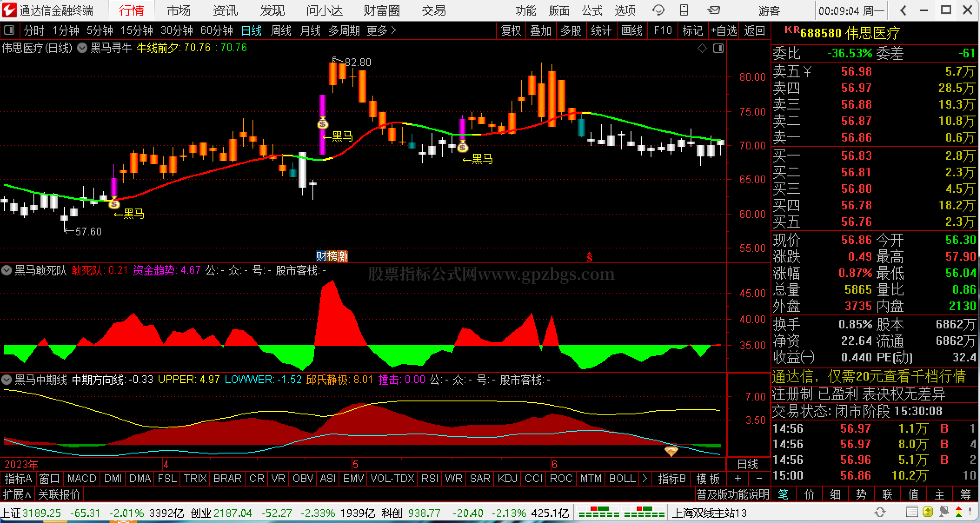Image resolution: width=980 pixels, height=523 pixels.
Task: Open the satellite dish icon in status bar
Action: (x=943, y=513)
